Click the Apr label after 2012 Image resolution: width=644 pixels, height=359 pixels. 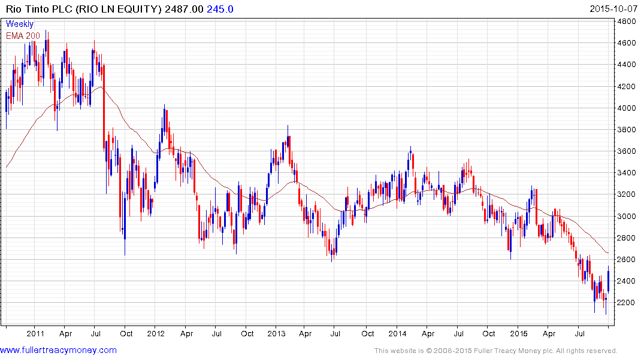pos(186,333)
